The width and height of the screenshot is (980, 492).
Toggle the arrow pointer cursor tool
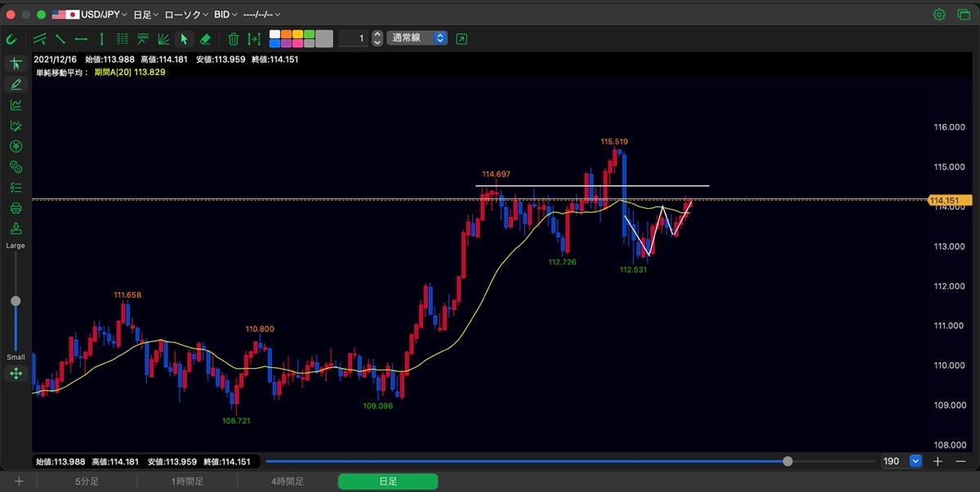184,38
